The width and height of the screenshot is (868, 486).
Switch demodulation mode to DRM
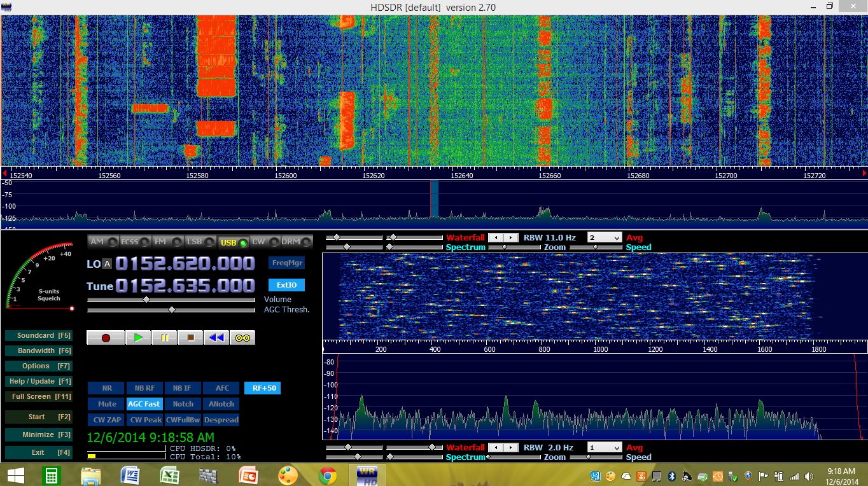pyautogui.click(x=297, y=242)
